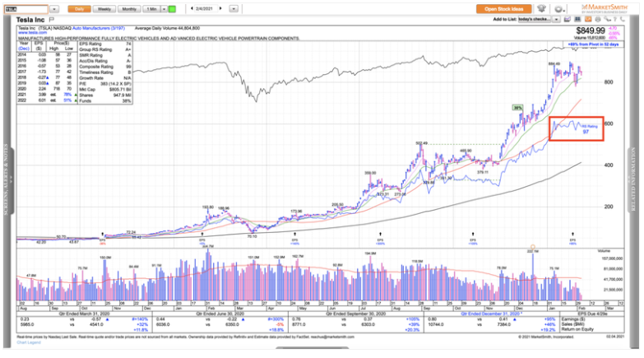This screenshot has height=358, width=644.
Task: Click the Open Stock Ideas button
Action: (x=503, y=8)
